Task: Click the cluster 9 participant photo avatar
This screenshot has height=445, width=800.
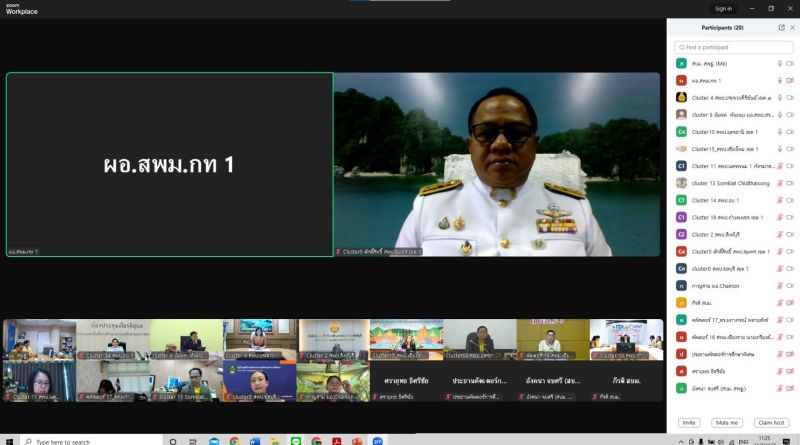Action: coord(681,115)
